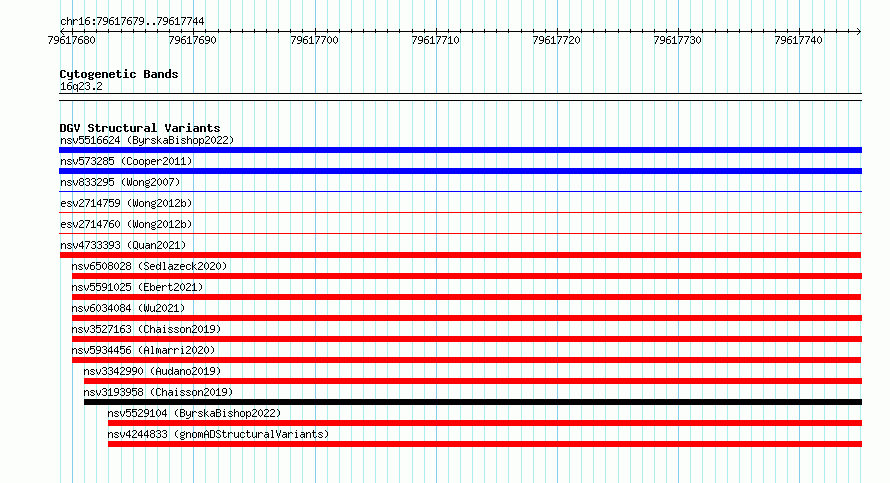Open esv2714759 (Wong2012b) variant details
Screen dimensions: 890x483
[126, 203]
